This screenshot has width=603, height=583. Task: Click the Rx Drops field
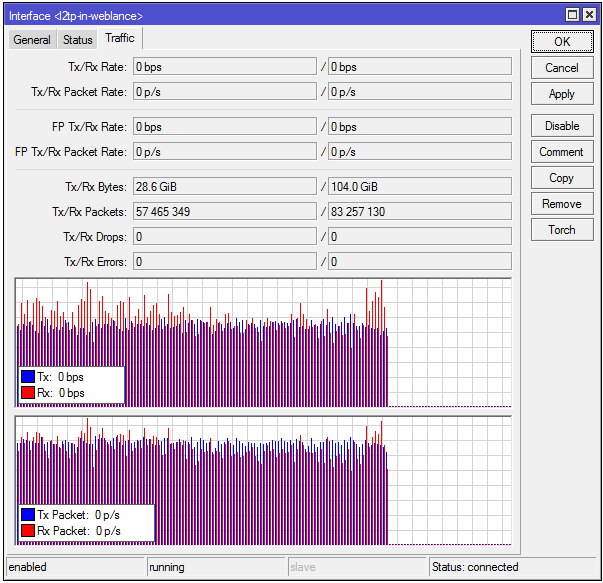click(x=420, y=237)
